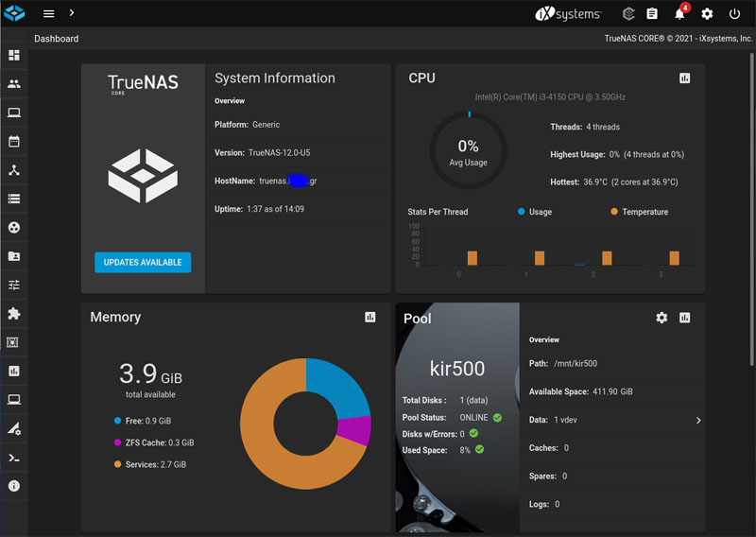
Task: Open the Guide info icon
Action: 14,486
